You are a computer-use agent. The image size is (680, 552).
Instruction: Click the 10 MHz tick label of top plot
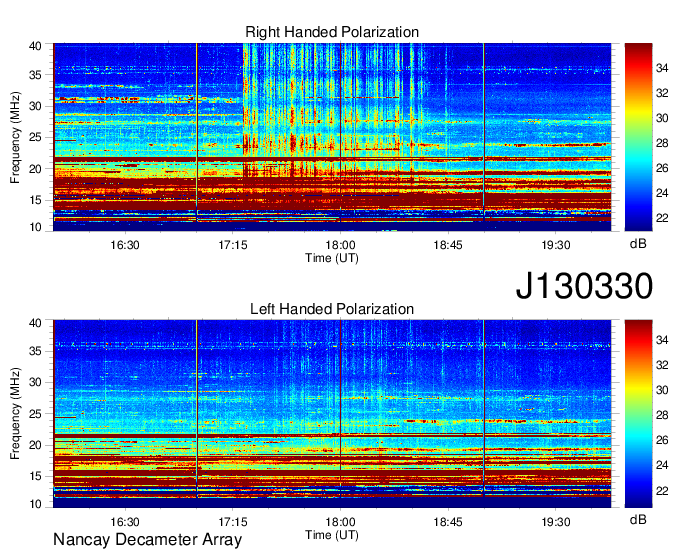[35, 227]
